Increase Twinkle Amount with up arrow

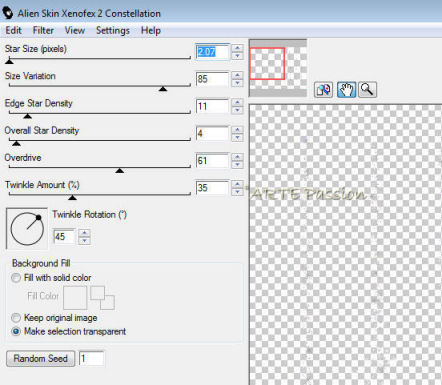[237, 184]
